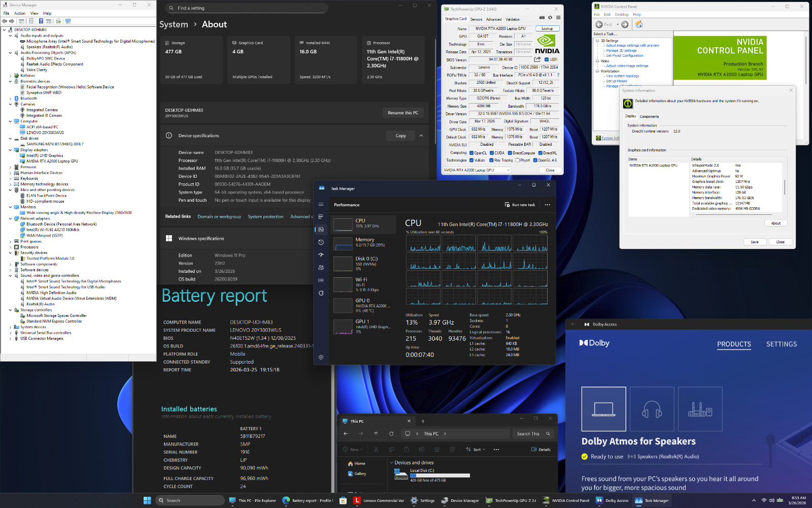
Task: Click Local Disk (C:) capacity bar
Action: coord(440,475)
